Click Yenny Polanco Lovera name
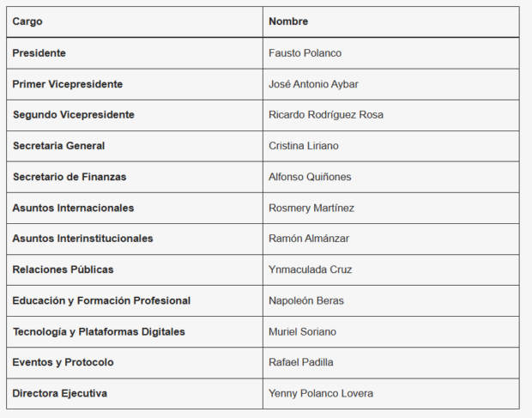This screenshot has height=418, width=532. coord(321,393)
